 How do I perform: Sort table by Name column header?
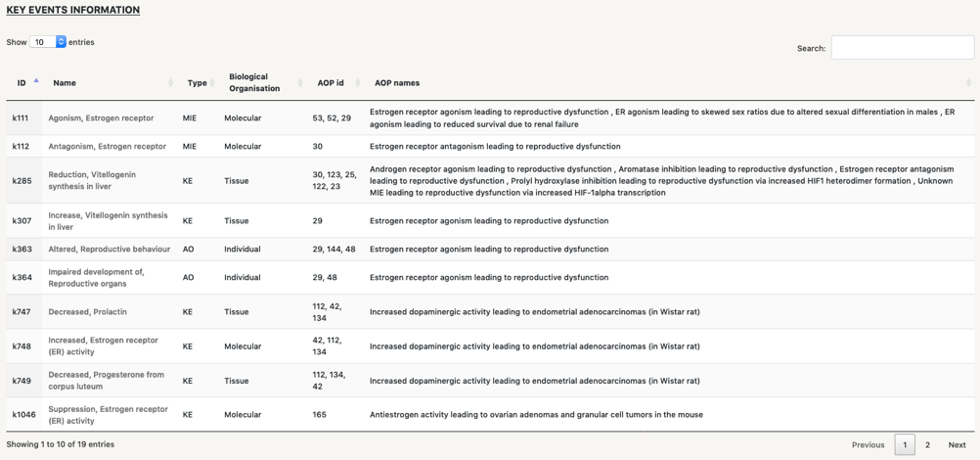coord(111,82)
